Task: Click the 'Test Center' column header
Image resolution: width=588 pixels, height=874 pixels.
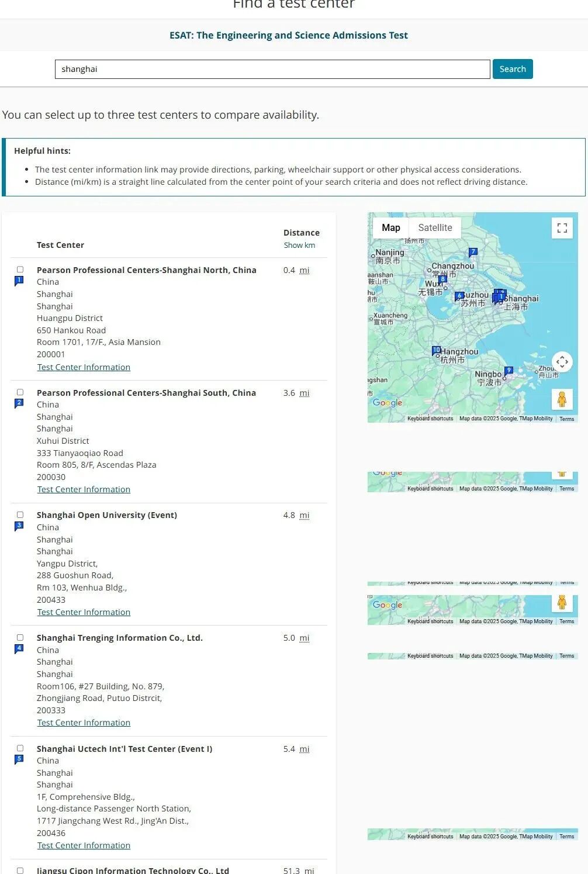Action: [x=60, y=245]
